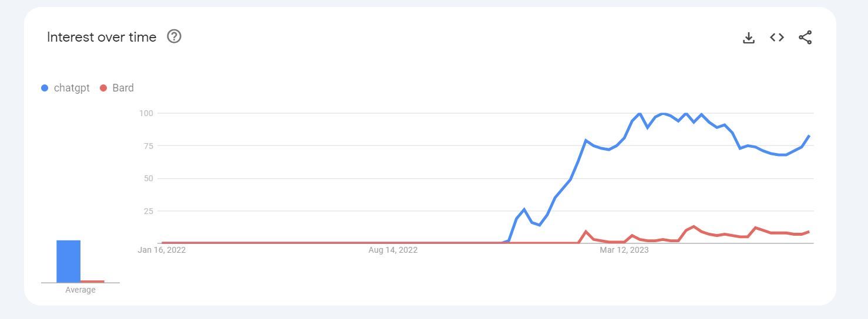This screenshot has height=319, width=868.
Task: Click the blue chatgpt average bar
Action: coord(68,261)
